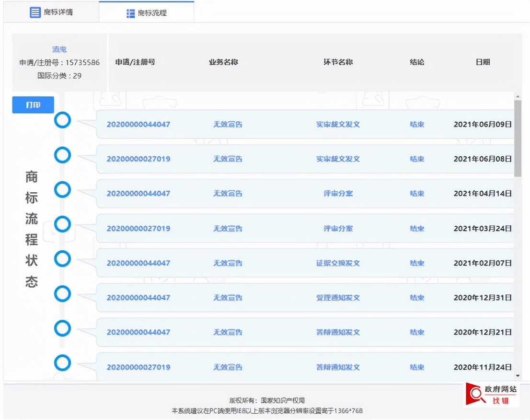Switch to the 商标详情 tab

click(x=51, y=12)
